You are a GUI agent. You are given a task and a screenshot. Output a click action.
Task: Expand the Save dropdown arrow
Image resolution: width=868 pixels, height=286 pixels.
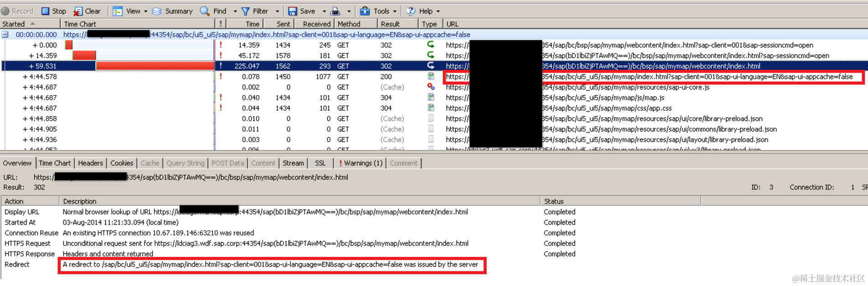[x=324, y=11]
